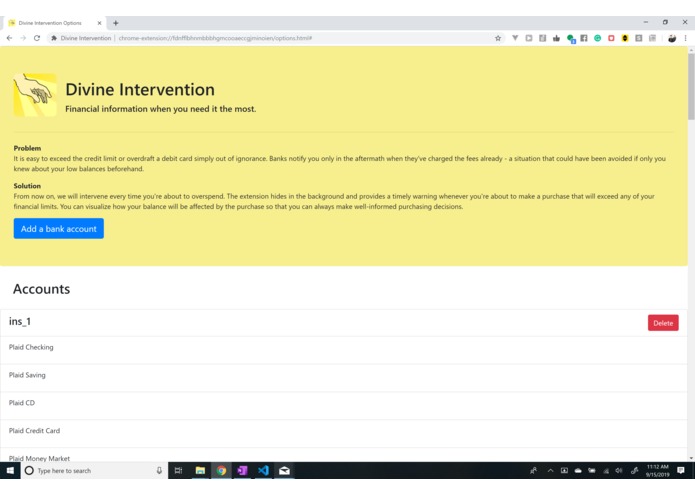Go back with the browser arrow
This screenshot has width=695, height=494.
[x=9, y=38]
